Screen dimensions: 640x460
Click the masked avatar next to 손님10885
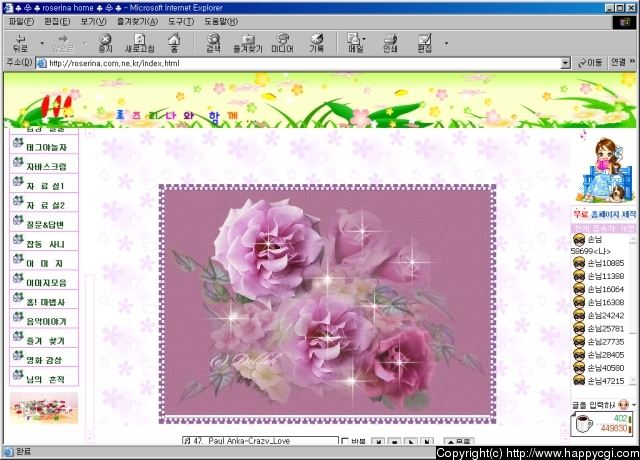click(579, 263)
